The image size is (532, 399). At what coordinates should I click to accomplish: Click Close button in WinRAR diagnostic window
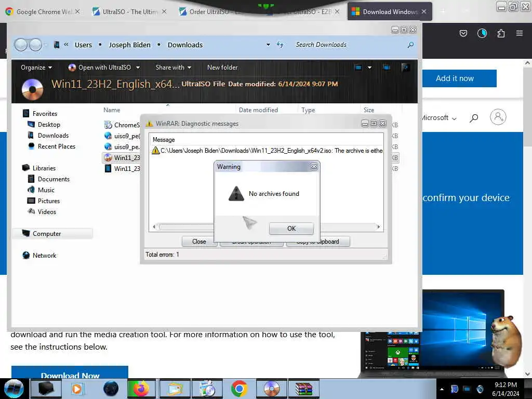tap(199, 241)
